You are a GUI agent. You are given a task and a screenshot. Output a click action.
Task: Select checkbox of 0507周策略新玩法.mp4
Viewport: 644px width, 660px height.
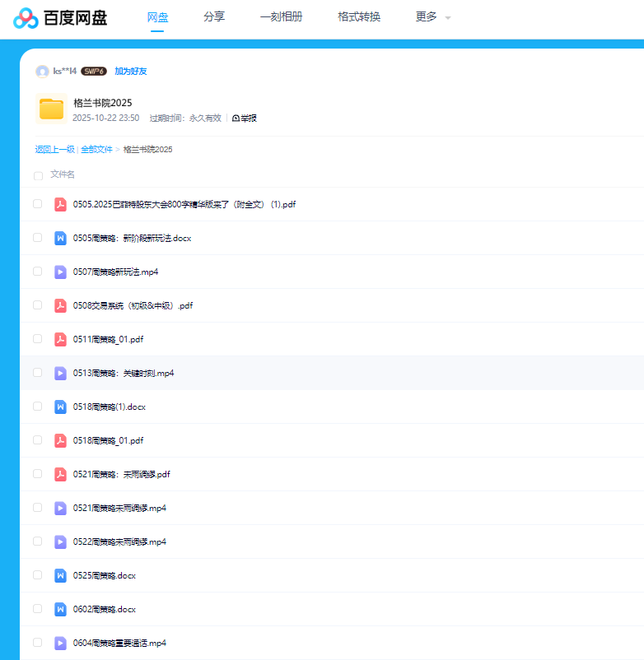pos(38,271)
